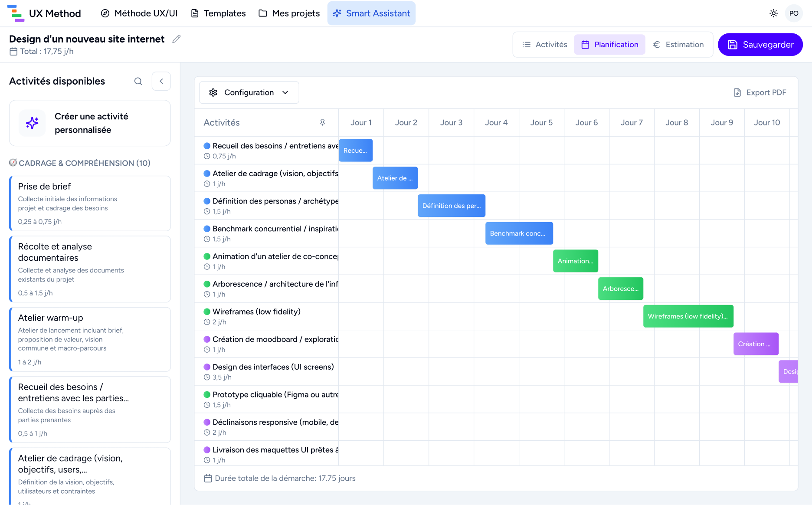Open the Configuration dropdown
Viewport: 812px width, 505px height.
[249, 92]
